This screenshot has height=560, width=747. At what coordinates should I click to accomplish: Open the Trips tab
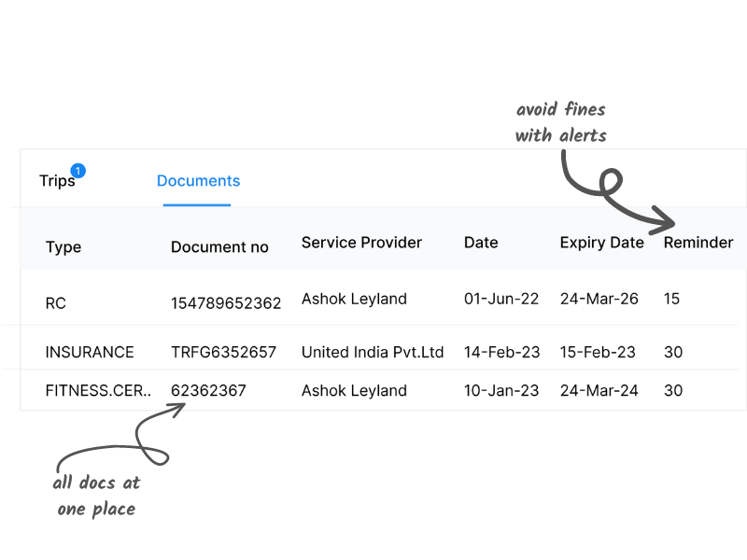click(57, 181)
